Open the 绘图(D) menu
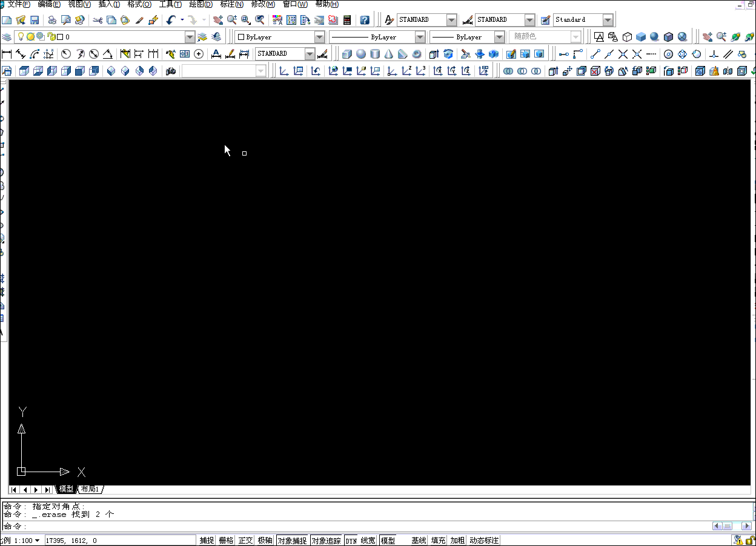 tap(201, 4)
